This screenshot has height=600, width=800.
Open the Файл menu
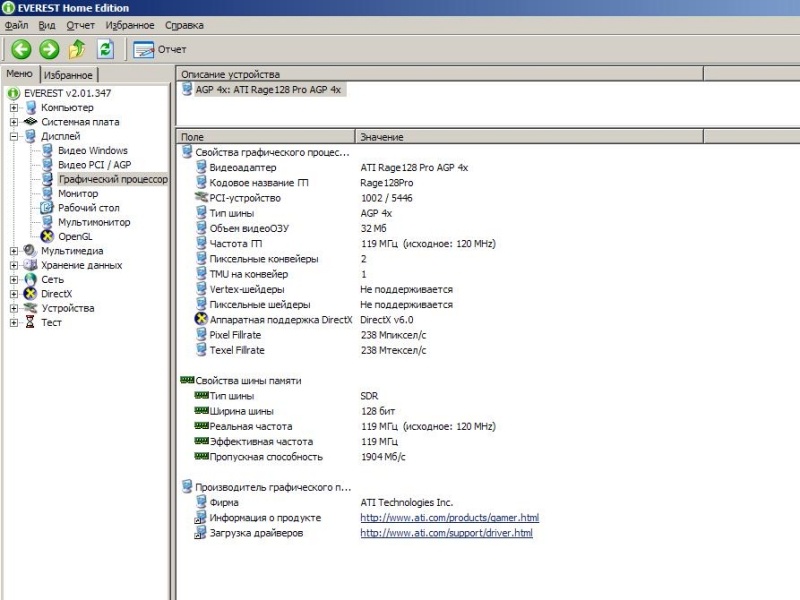coord(16,25)
